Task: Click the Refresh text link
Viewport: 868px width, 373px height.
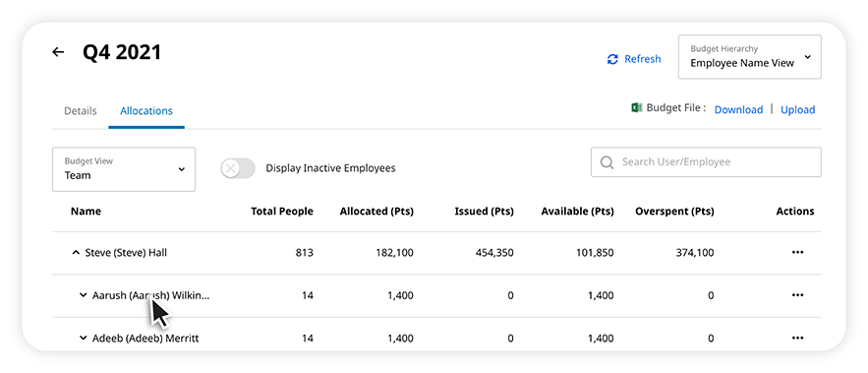Action: [643, 59]
